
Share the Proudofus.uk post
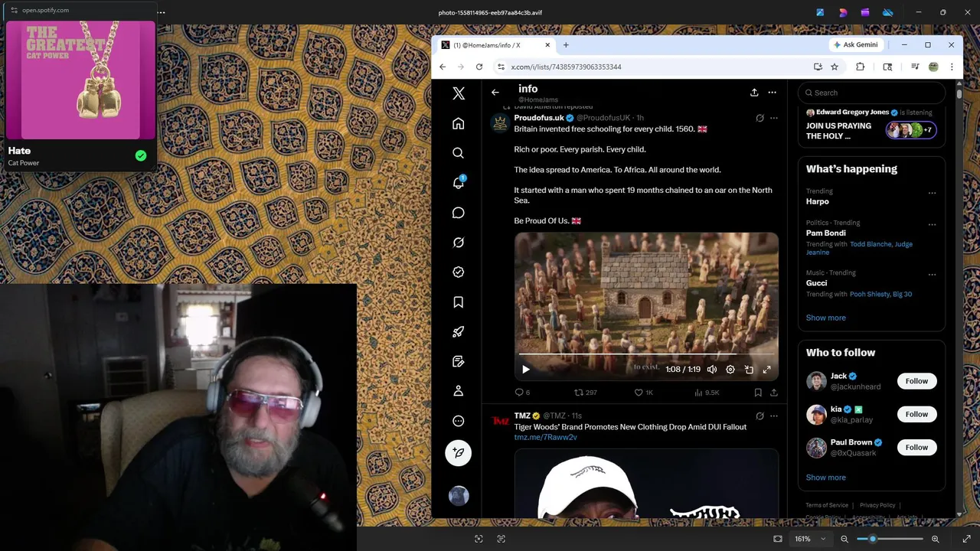(x=774, y=393)
